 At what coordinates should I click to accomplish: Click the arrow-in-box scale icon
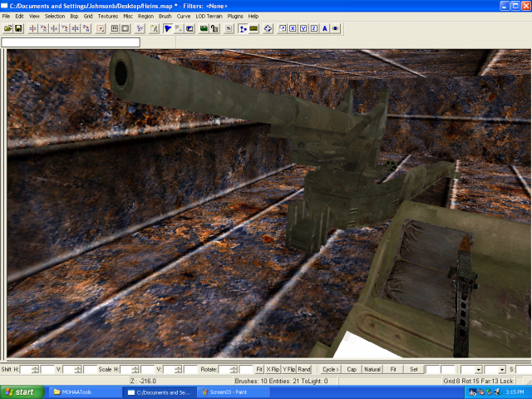tap(282, 28)
